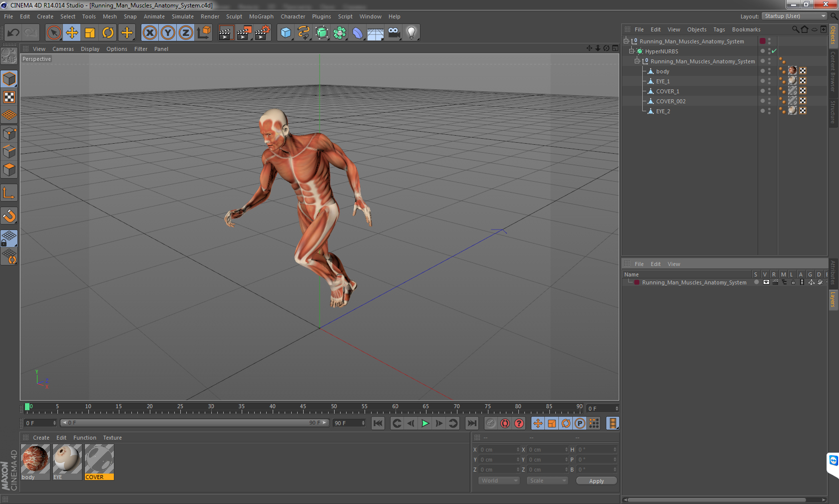The image size is (839, 504).
Task: Add a Cube primitive object
Action: pyautogui.click(x=286, y=33)
